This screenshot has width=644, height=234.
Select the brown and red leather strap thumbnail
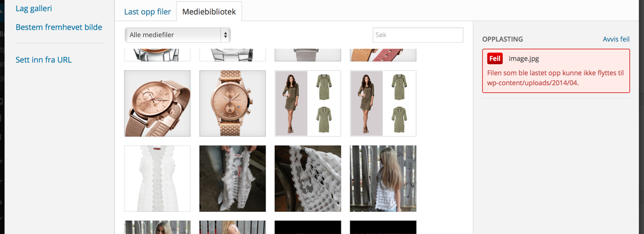pos(383,55)
